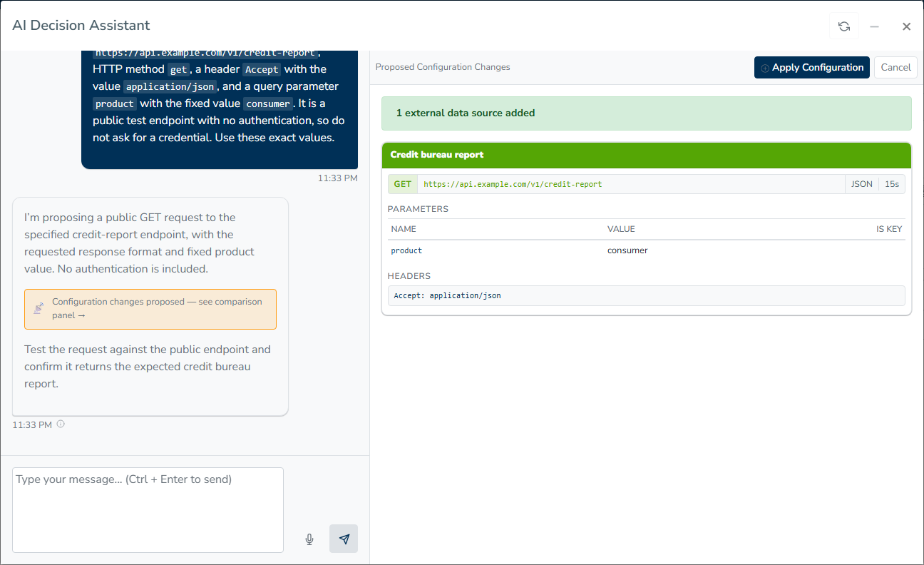This screenshot has height=565, width=924.
Task: Click the '1 external data source added' banner
Action: point(647,113)
